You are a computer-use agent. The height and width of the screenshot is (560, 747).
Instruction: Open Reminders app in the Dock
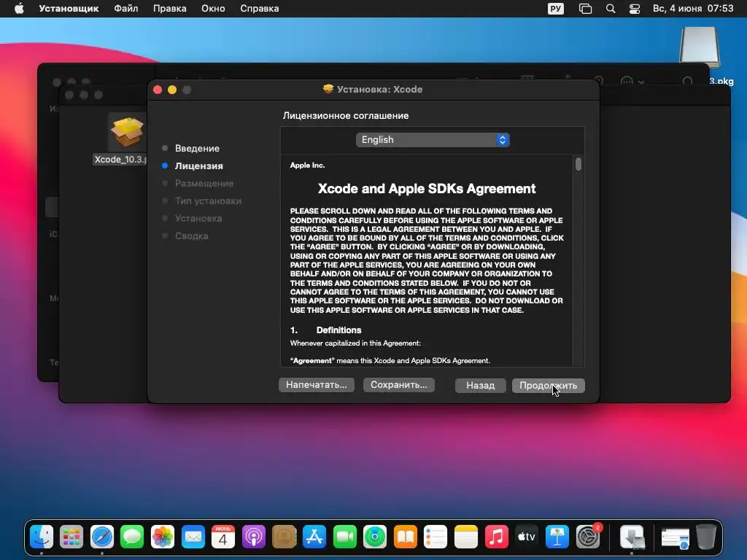(x=436, y=537)
